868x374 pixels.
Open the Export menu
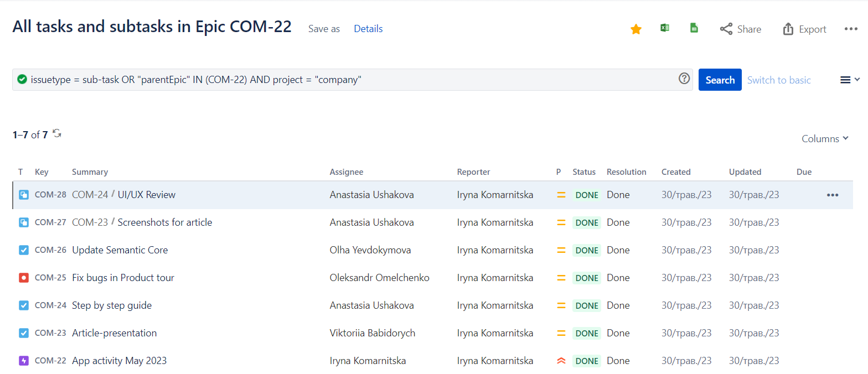click(x=804, y=29)
